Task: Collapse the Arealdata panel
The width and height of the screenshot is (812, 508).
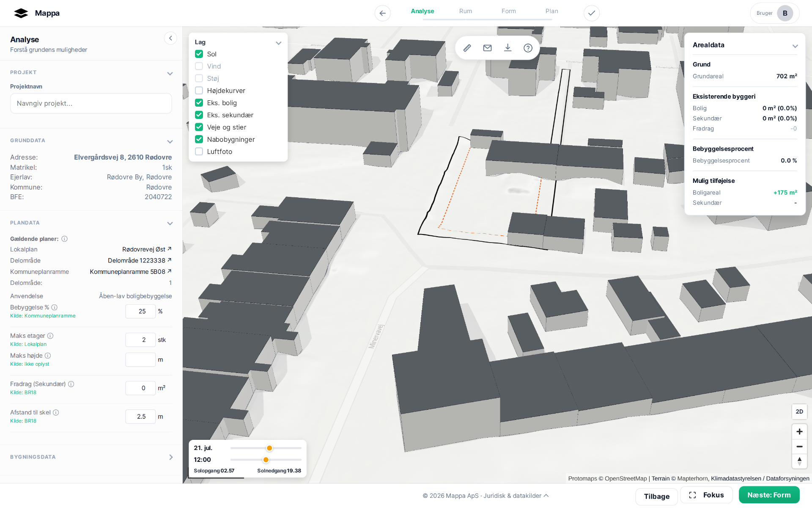Action: (795, 46)
